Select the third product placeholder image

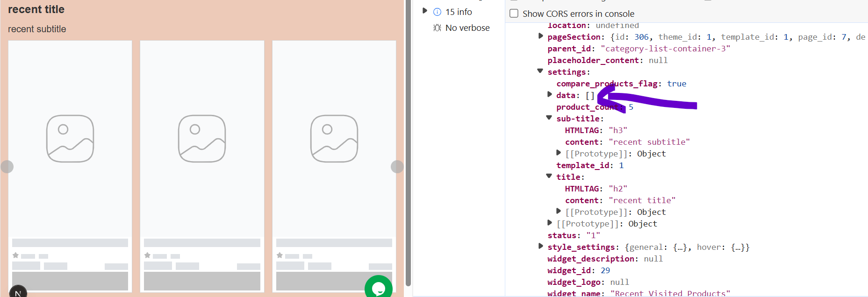coord(334,139)
